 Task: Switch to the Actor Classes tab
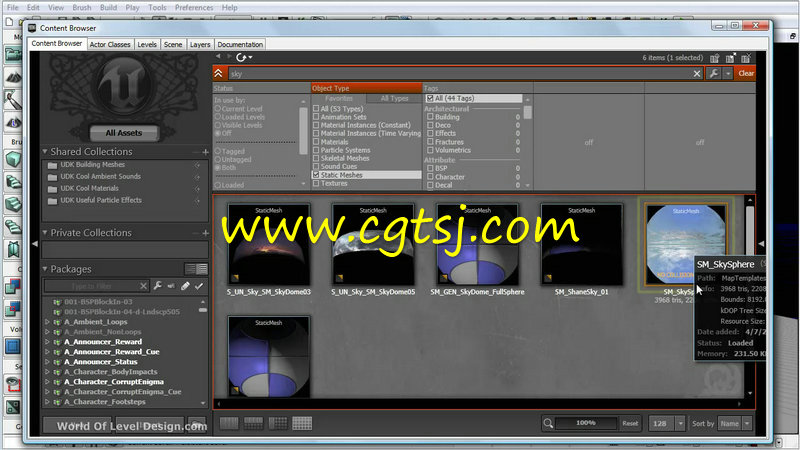pyautogui.click(x=110, y=44)
